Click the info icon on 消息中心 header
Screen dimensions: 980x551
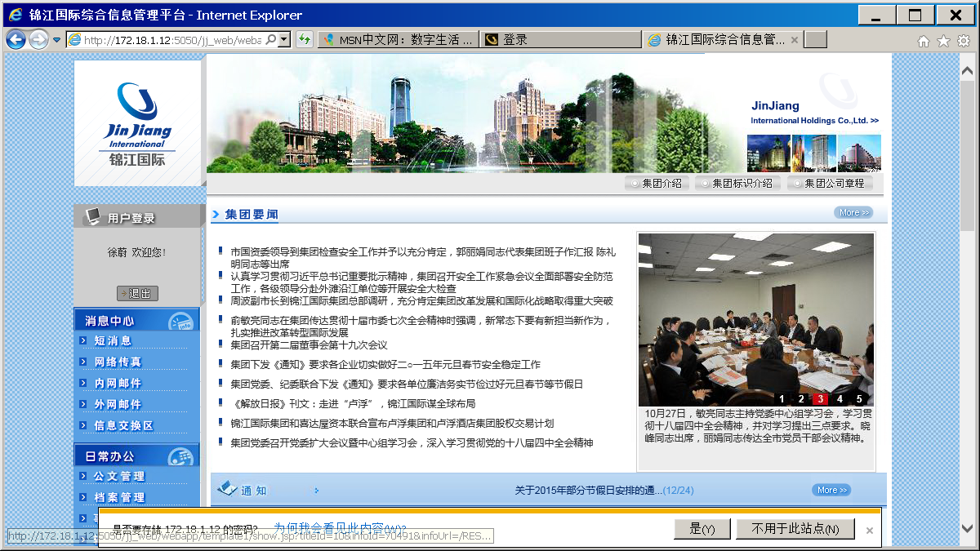click(x=180, y=321)
